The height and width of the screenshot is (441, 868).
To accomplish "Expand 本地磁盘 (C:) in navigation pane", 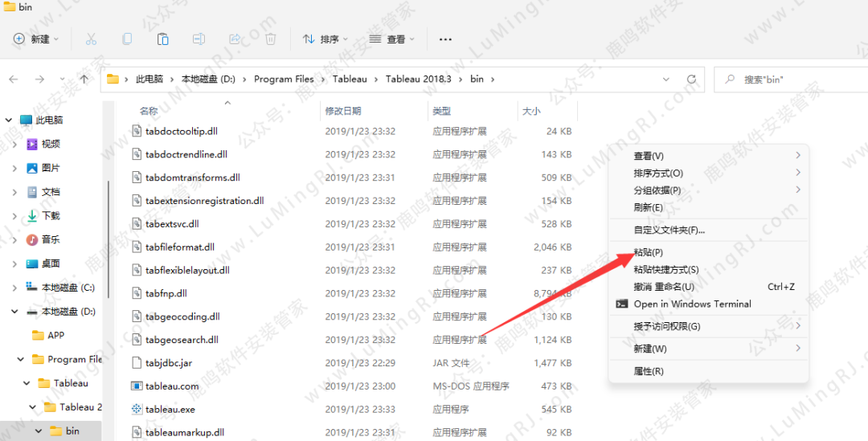I will (15, 288).
